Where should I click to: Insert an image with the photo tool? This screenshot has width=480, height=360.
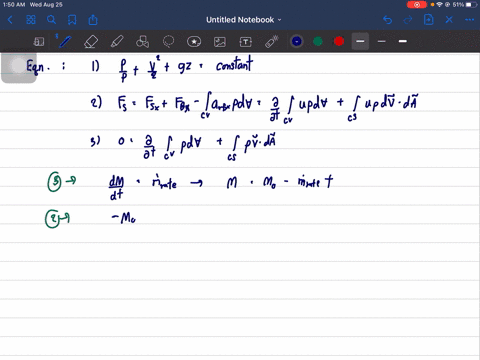(x=220, y=42)
